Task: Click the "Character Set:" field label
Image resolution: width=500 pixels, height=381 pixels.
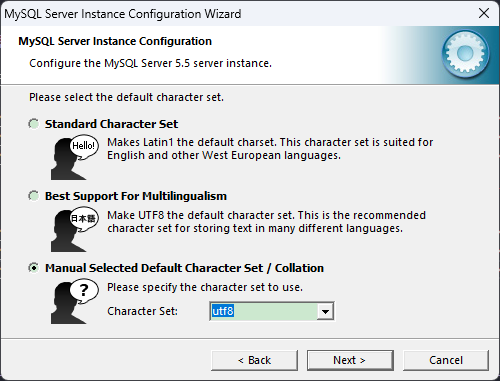Action: tap(142, 311)
